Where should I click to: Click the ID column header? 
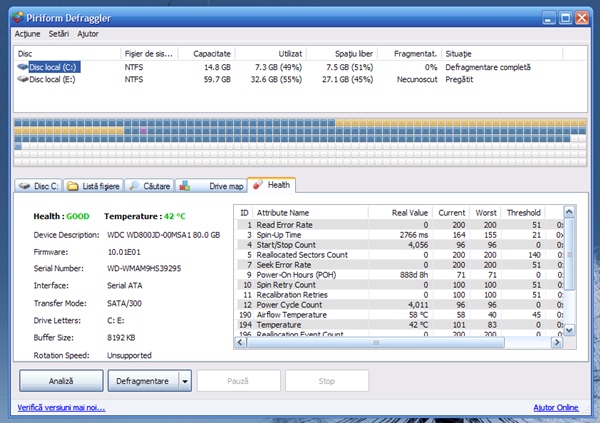point(244,213)
